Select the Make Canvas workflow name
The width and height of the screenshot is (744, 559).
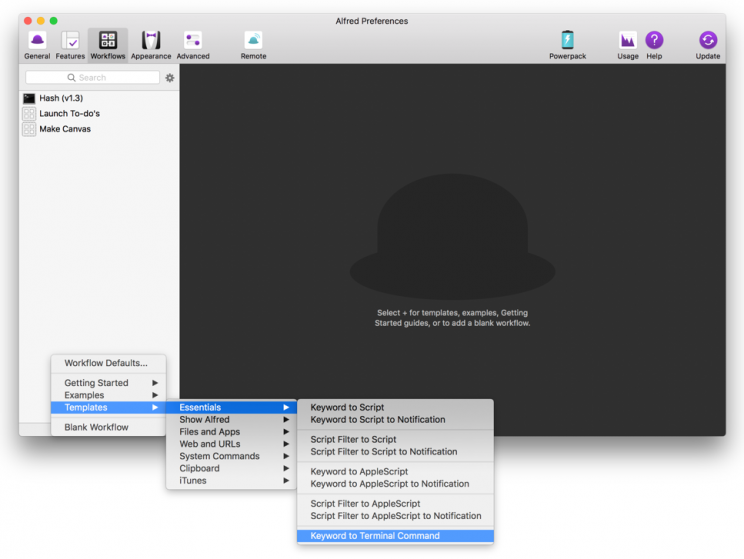click(65, 129)
